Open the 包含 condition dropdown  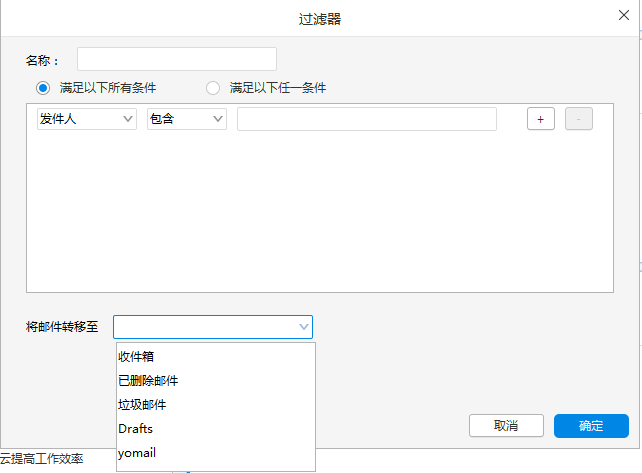point(187,119)
